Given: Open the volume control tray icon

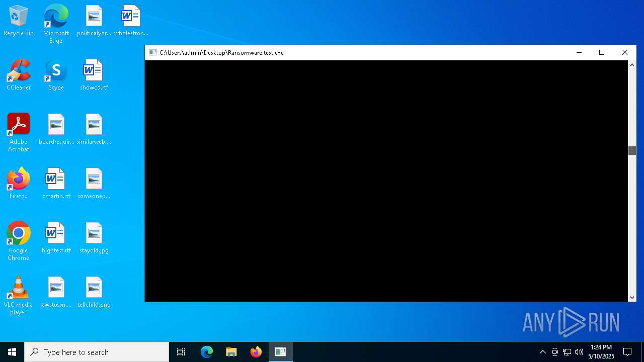Looking at the screenshot, I should pyautogui.click(x=579, y=352).
